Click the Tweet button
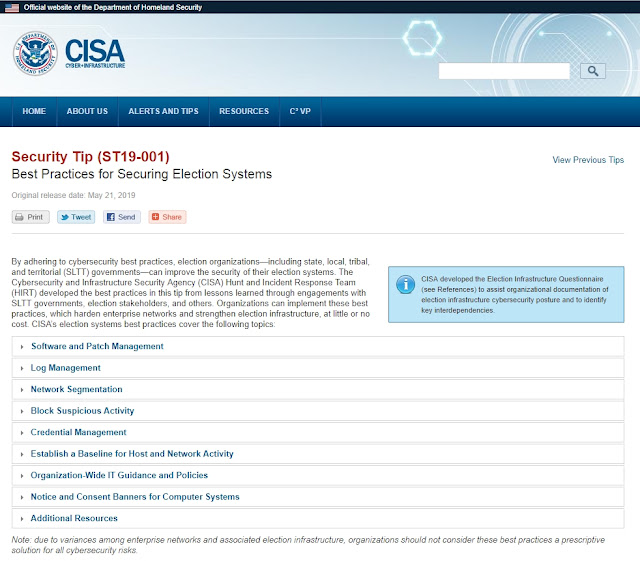The width and height of the screenshot is (640, 561). pyautogui.click(x=76, y=217)
